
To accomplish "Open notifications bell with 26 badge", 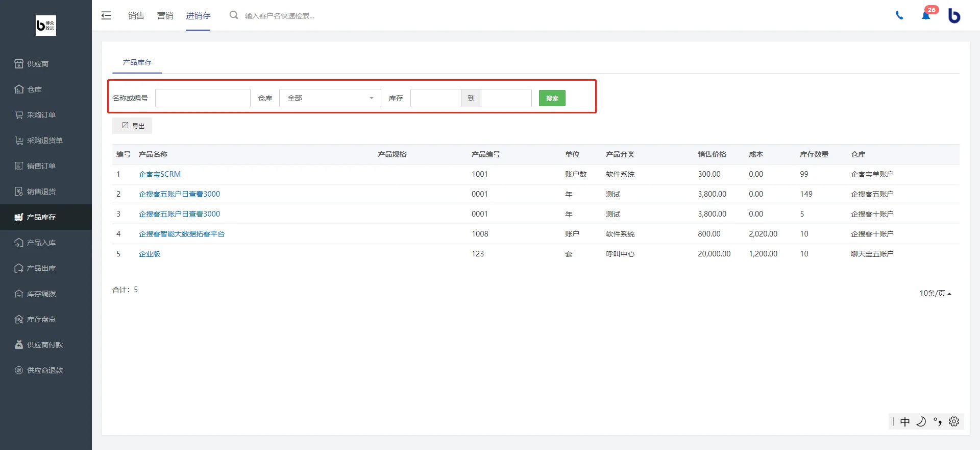I will [x=926, y=15].
